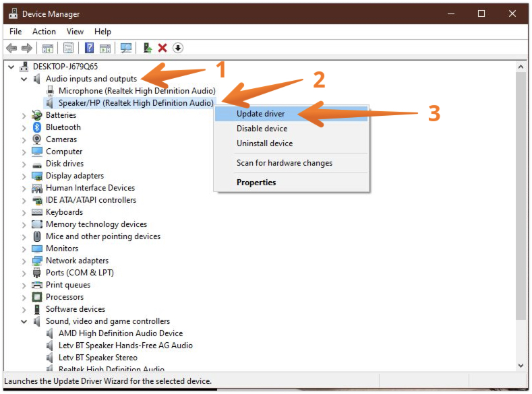Expand the Batteries category

24,116
